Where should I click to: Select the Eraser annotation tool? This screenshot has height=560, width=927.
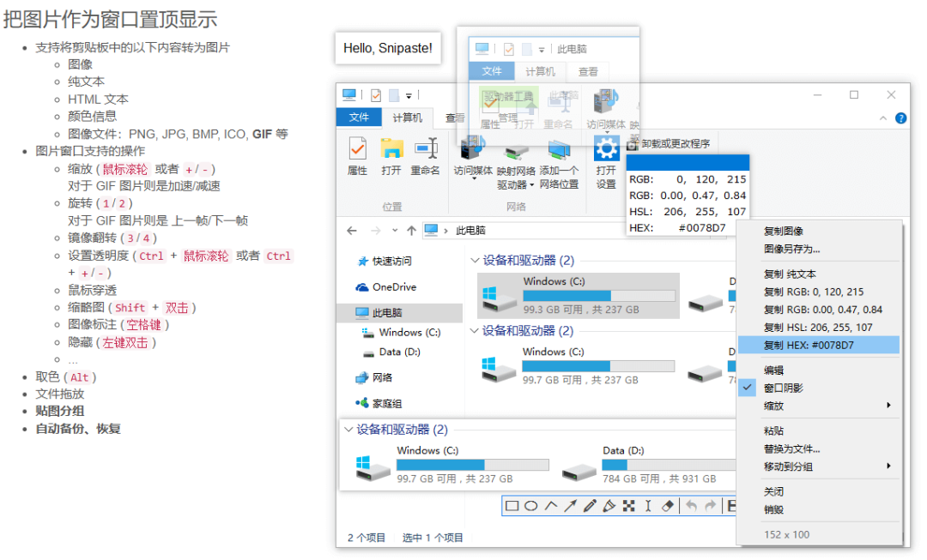point(667,505)
